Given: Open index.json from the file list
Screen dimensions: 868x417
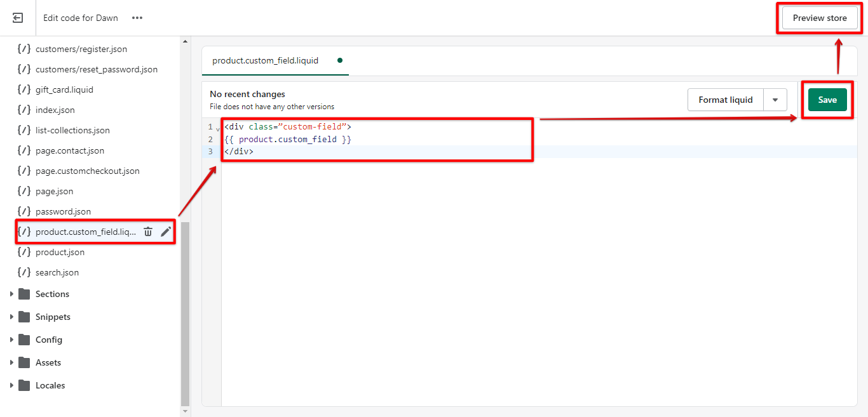Looking at the screenshot, I should (x=55, y=110).
